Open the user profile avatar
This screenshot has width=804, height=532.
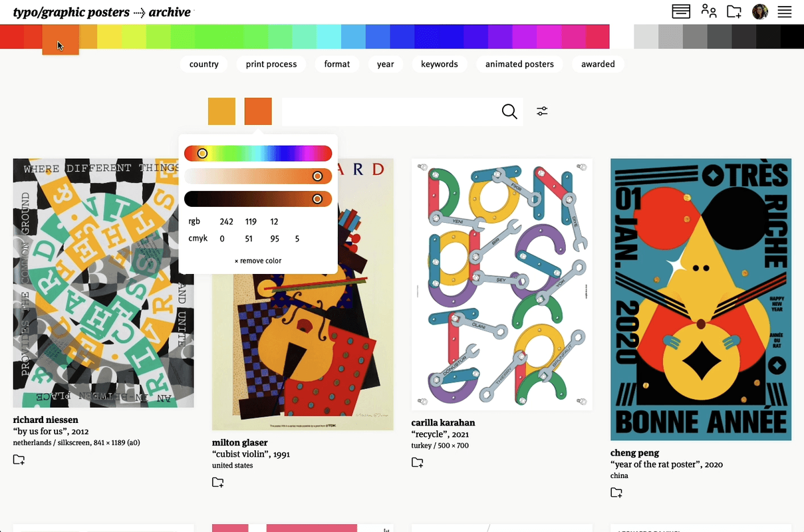(760, 11)
